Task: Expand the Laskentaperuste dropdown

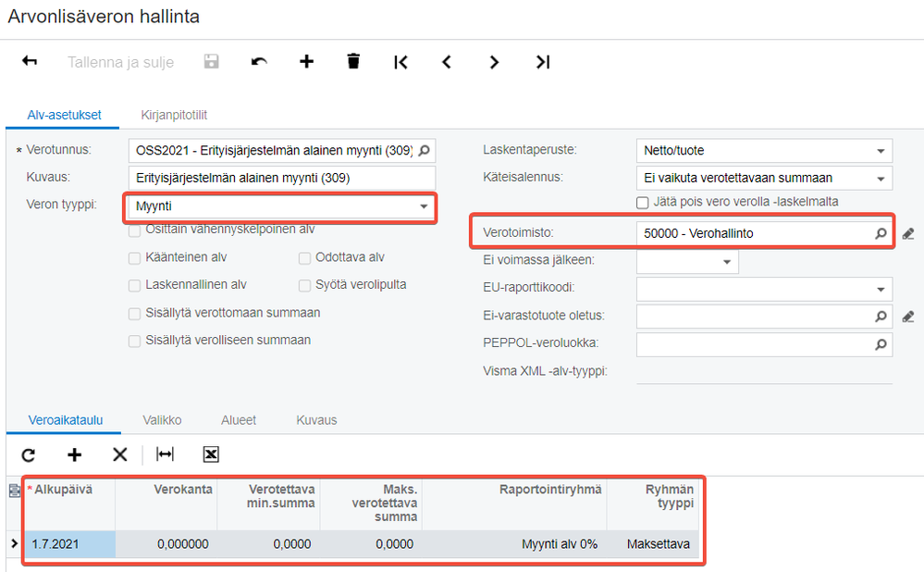Action: (879, 151)
